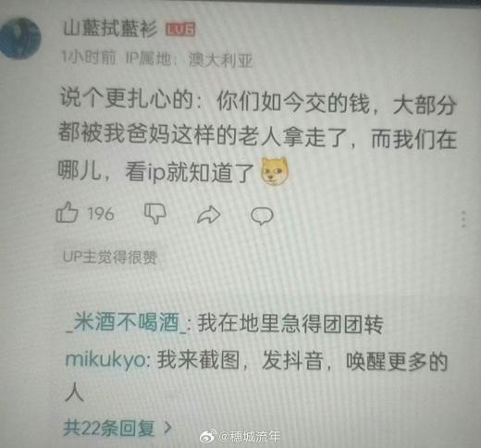Open reply via speech bubble icon
This screenshot has height=448, width=481.
coord(262,216)
